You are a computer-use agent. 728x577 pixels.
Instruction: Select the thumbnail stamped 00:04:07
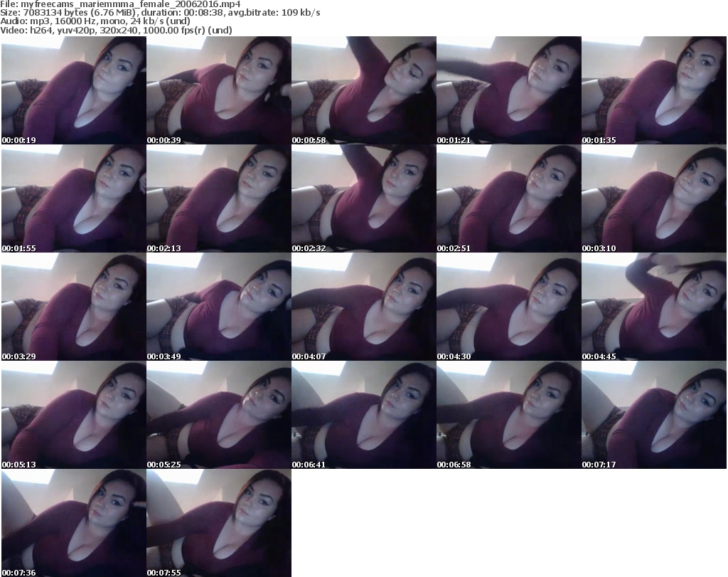(364, 307)
